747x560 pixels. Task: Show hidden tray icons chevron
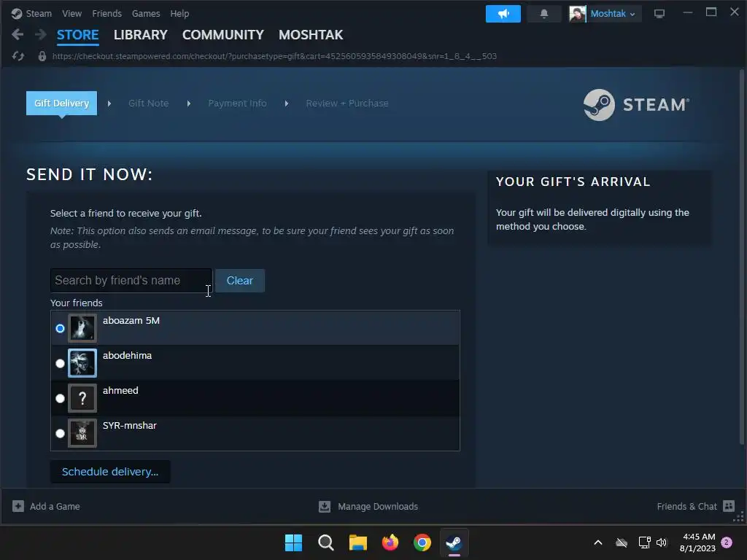tap(598, 542)
